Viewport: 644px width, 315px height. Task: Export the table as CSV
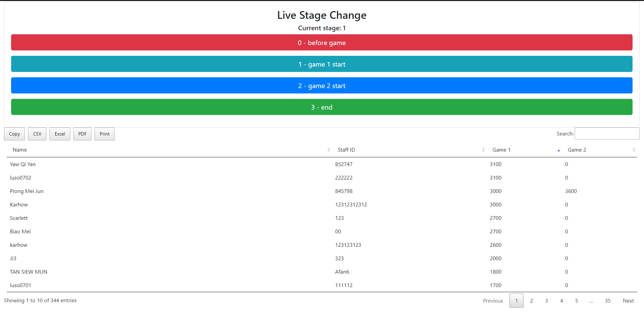[37, 134]
